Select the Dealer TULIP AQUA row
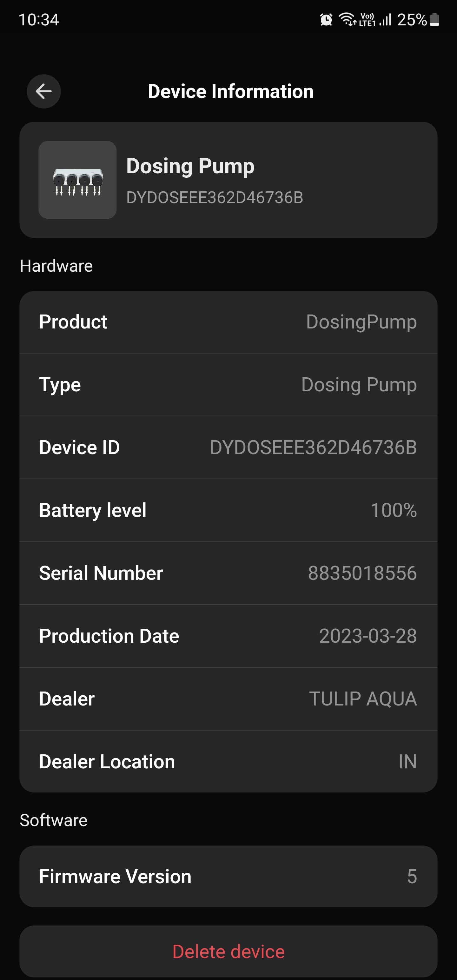 [x=228, y=699]
